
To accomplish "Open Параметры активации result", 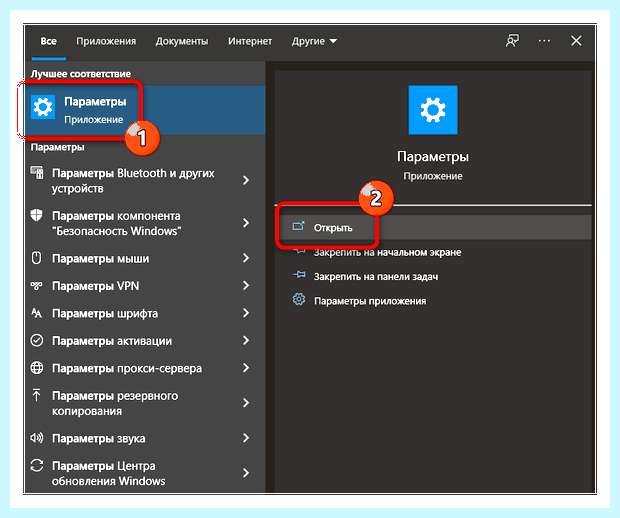I will pos(146,341).
